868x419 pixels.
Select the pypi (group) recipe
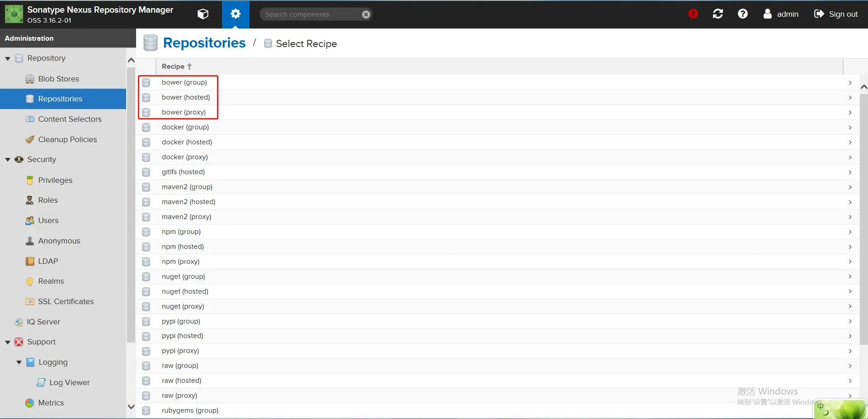point(498,321)
